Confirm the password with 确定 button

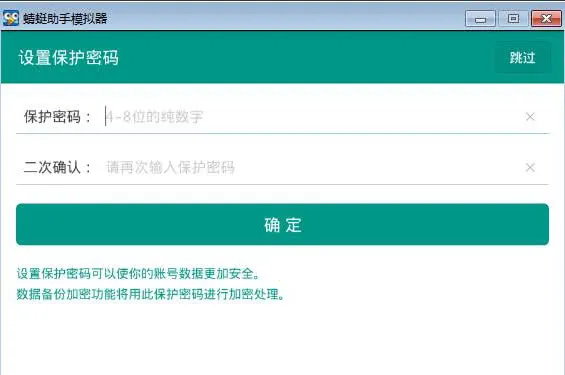pyautogui.click(x=282, y=224)
